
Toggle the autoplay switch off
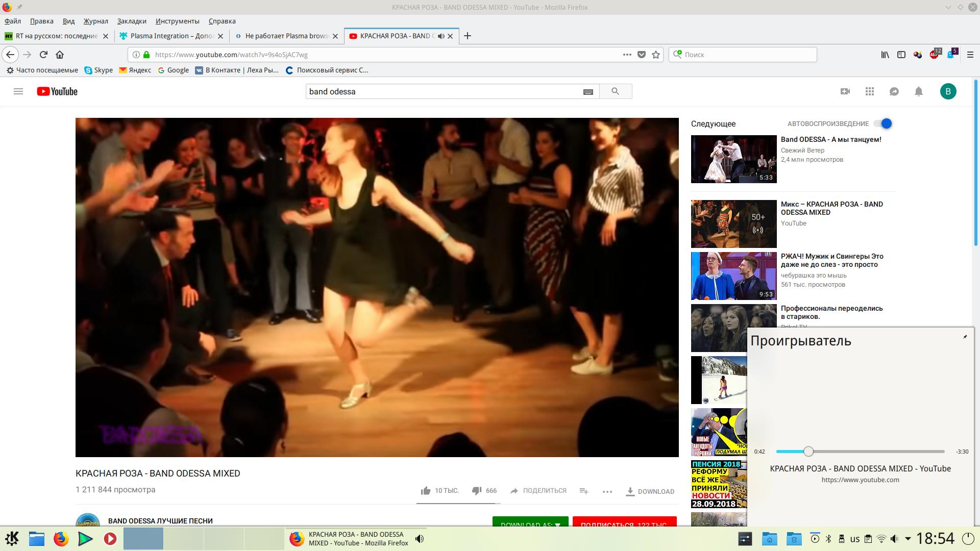click(883, 123)
